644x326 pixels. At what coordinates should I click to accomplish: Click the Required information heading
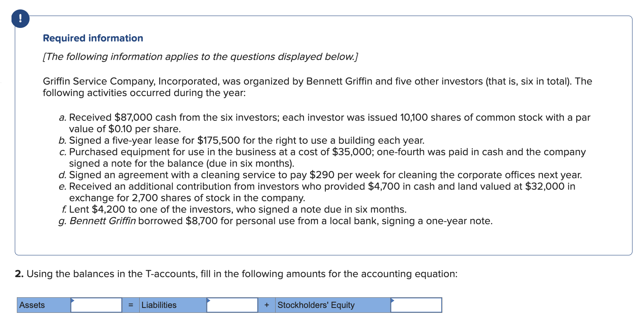pos(93,38)
